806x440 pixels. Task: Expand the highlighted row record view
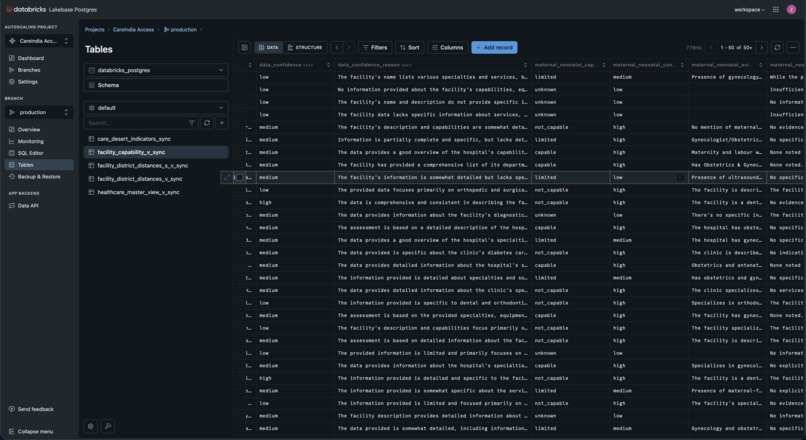coord(227,177)
